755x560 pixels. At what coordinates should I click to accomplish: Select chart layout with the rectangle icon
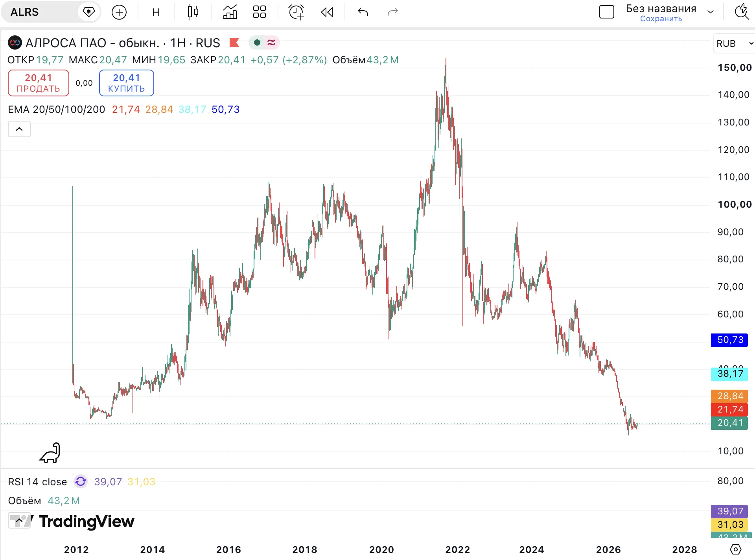[x=607, y=12]
